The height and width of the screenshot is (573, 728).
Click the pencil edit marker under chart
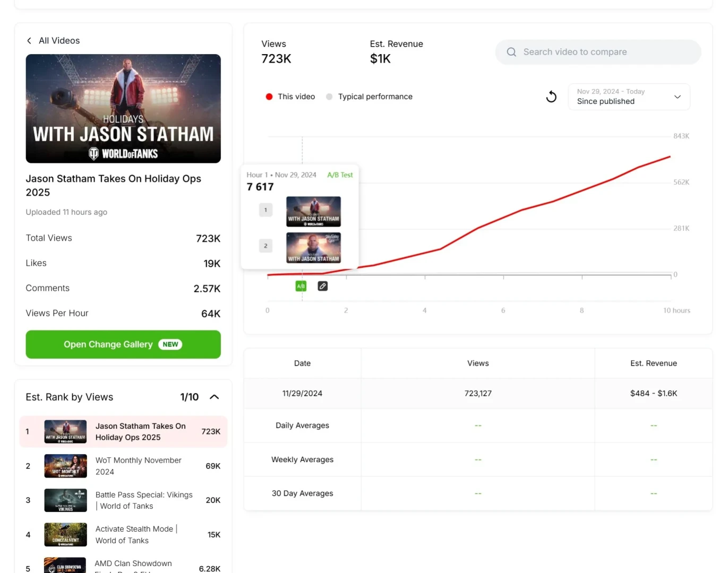click(322, 286)
